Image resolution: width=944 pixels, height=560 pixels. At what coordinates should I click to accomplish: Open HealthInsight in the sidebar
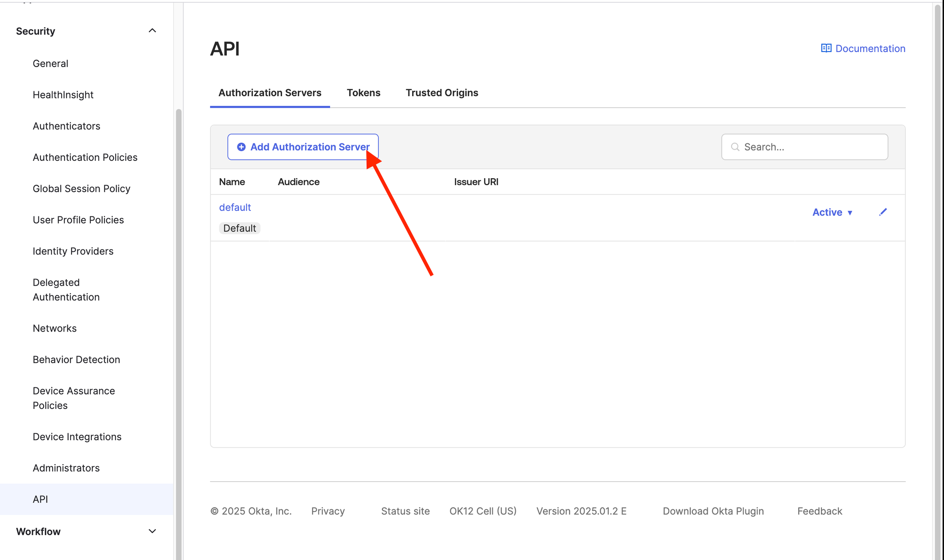click(63, 95)
